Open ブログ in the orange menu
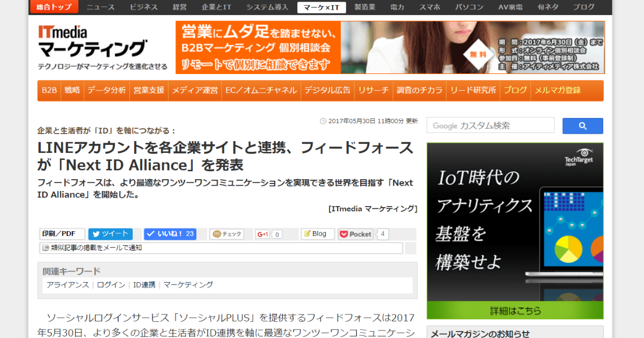The image size is (644, 338). [x=515, y=90]
